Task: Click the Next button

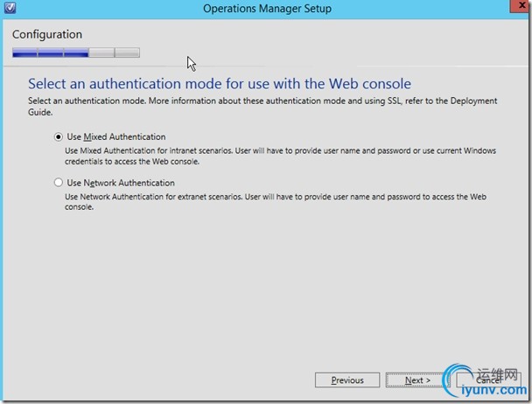Action: [x=417, y=380]
